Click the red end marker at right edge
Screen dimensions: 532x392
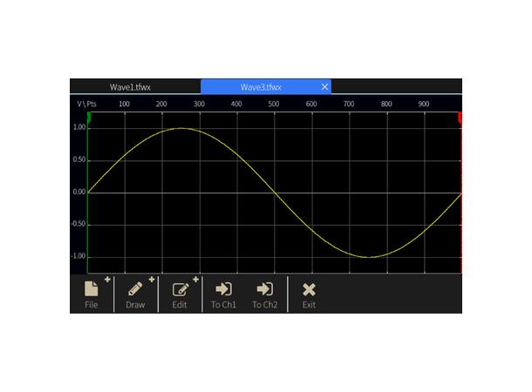point(460,117)
